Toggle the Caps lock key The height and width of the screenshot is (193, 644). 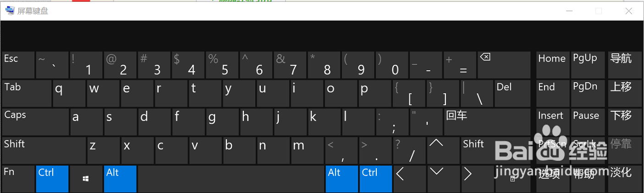pos(35,122)
